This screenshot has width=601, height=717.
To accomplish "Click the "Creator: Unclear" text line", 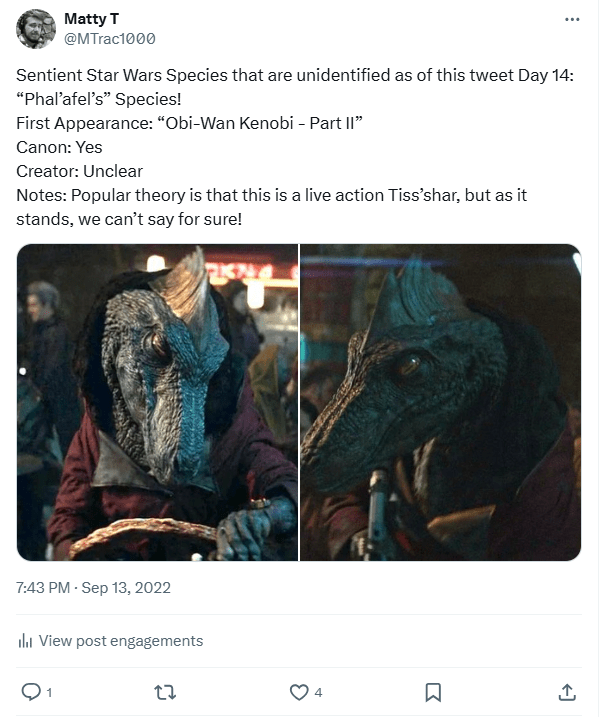I will pyautogui.click(x=79, y=171).
